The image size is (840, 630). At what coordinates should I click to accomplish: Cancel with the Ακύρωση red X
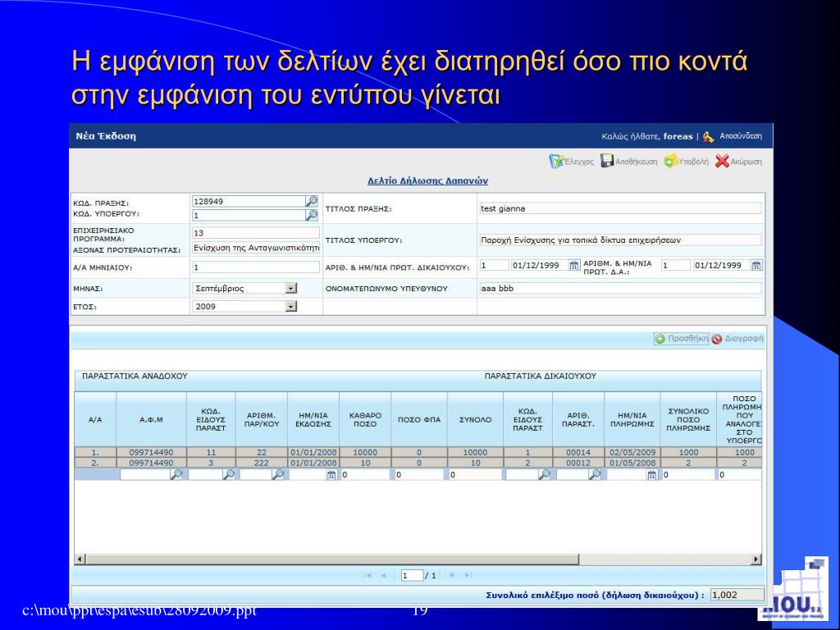(722, 162)
